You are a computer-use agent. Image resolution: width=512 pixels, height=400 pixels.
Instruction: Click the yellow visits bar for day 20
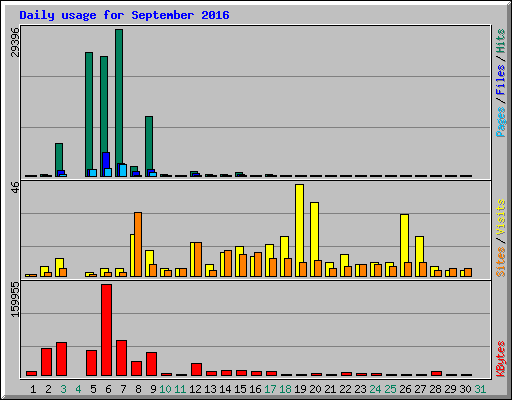click(x=314, y=239)
